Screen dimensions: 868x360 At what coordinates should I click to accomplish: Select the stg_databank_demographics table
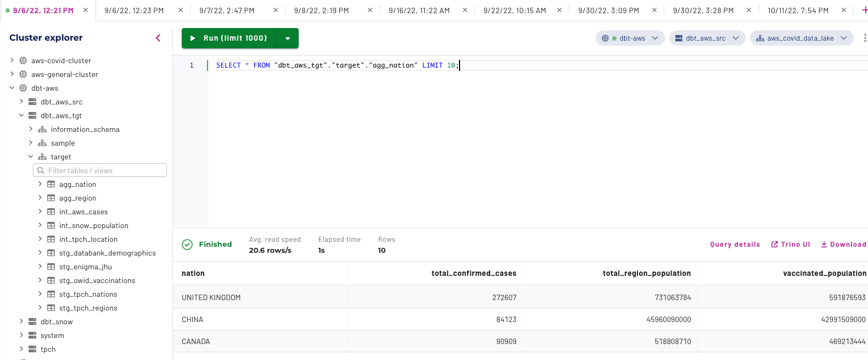[108, 253]
